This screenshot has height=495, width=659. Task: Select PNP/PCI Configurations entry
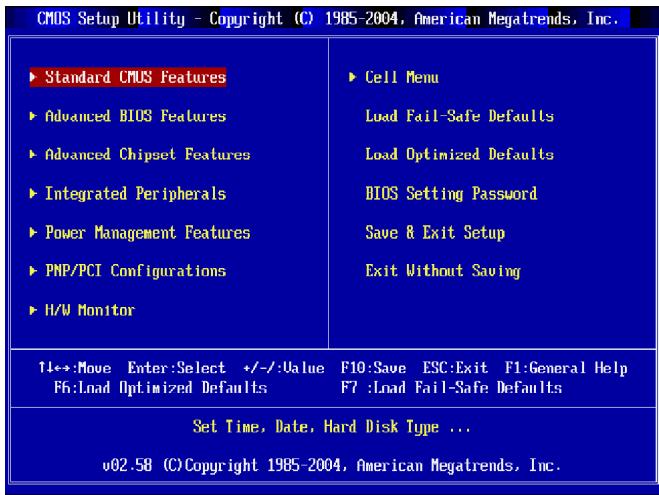pyautogui.click(x=135, y=271)
